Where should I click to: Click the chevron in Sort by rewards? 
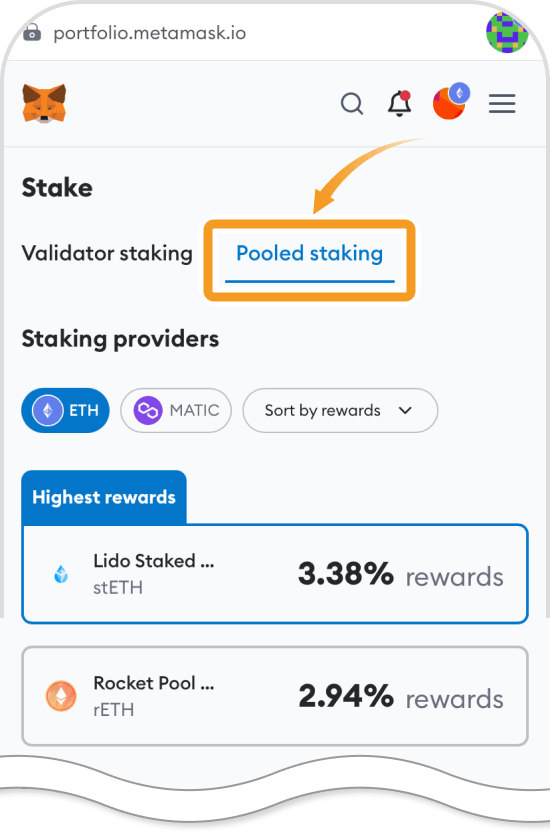[x=405, y=410]
